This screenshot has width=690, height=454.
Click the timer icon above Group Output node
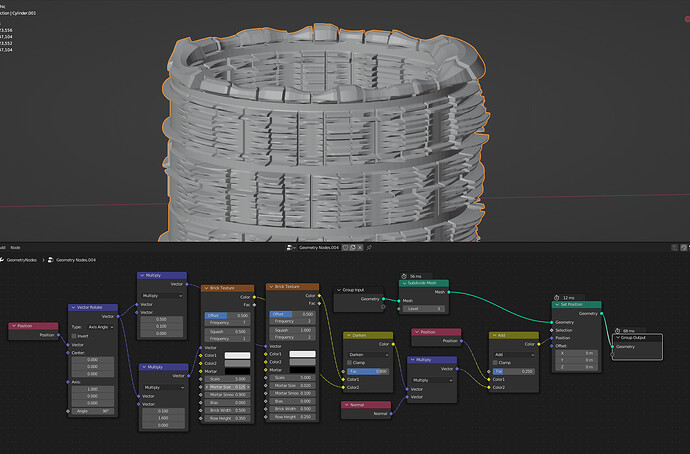(617, 330)
